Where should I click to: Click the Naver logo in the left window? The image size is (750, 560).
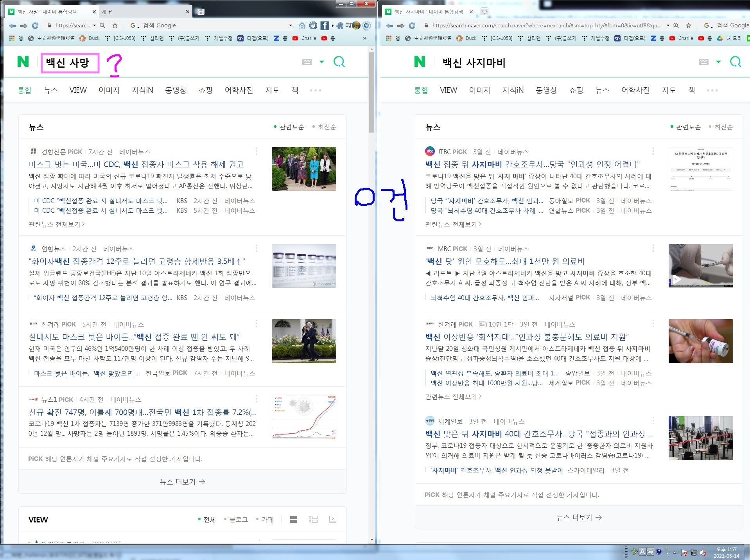pyautogui.click(x=23, y=62)
